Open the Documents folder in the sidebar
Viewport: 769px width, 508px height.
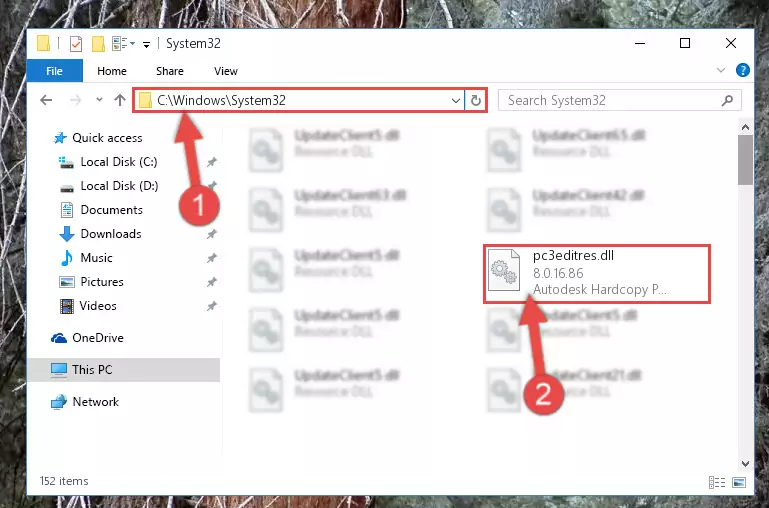click(x=111, y=210)
